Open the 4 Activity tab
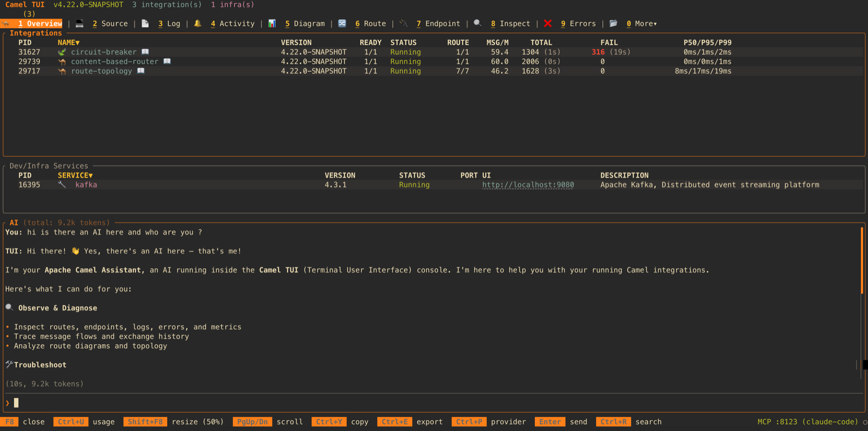This screenshot has height=431, width=868. (233, 24)
